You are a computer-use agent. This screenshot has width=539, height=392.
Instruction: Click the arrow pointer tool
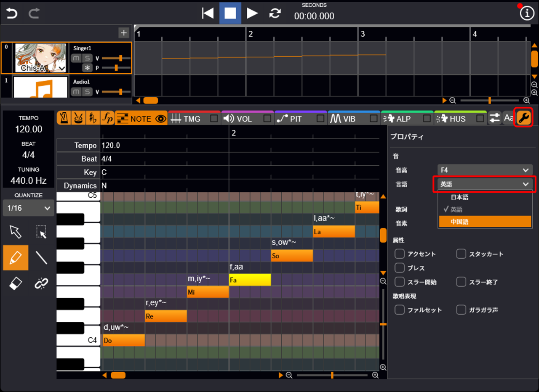(16, 231)
